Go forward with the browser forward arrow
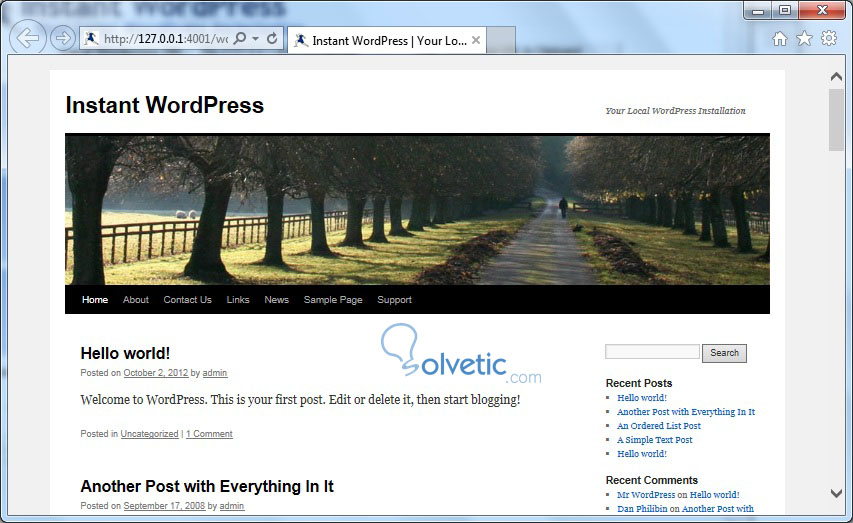 63,38
